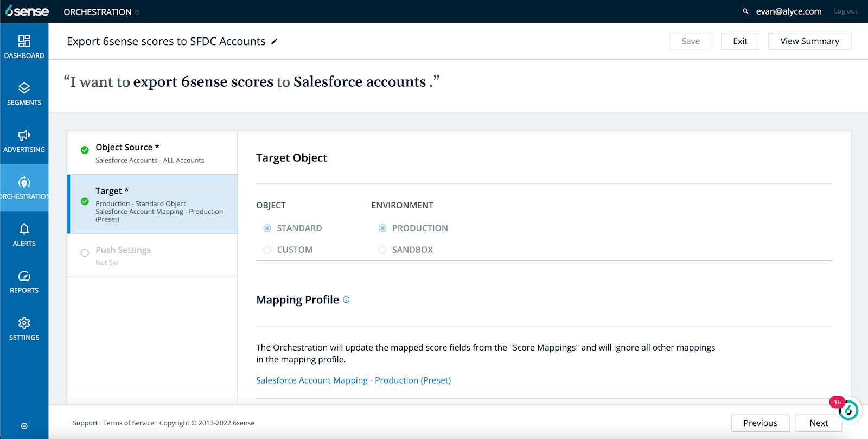Open the Alerts bell icon

[24, 229]
